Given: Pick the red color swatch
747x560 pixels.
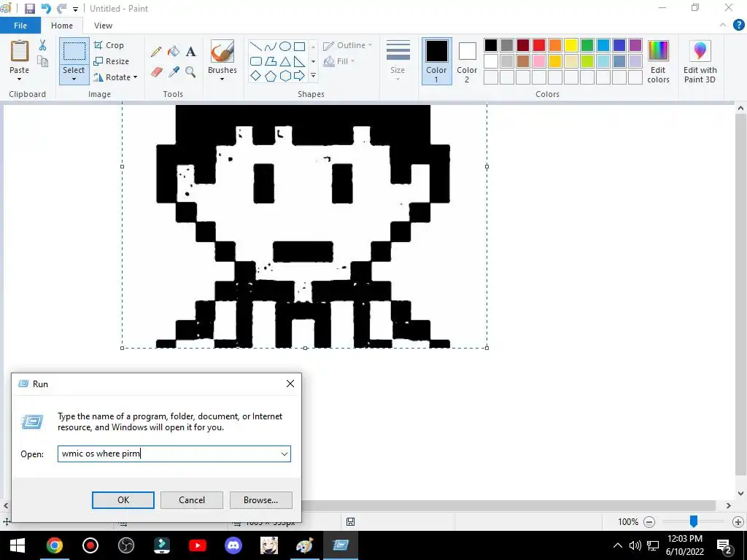Looking at the screenshot, I should (539, 45).
